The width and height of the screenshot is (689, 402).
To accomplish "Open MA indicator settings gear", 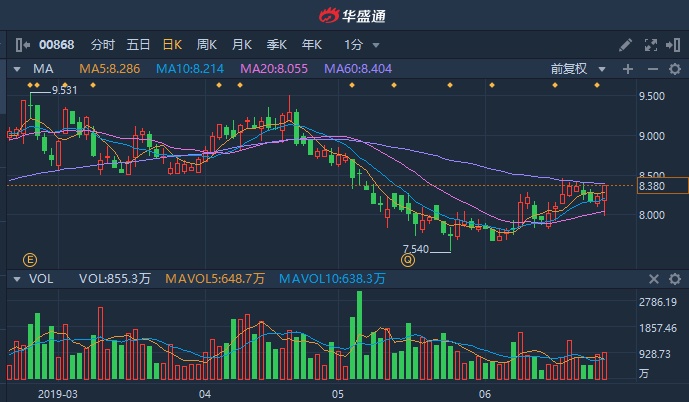I will point(675,69).
